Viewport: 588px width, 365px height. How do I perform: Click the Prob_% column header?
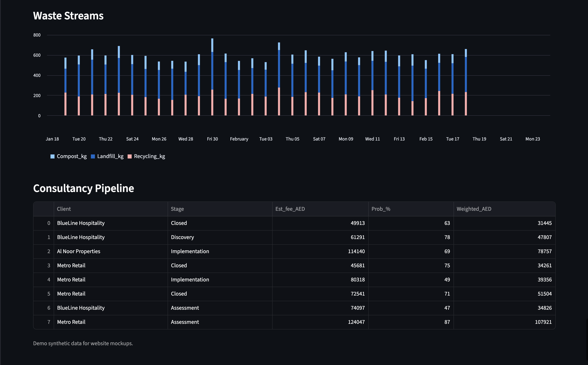(381, 209)
